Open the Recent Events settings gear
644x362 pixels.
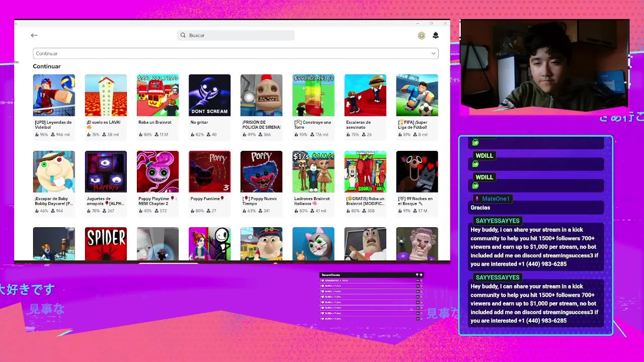pos(421,275)
